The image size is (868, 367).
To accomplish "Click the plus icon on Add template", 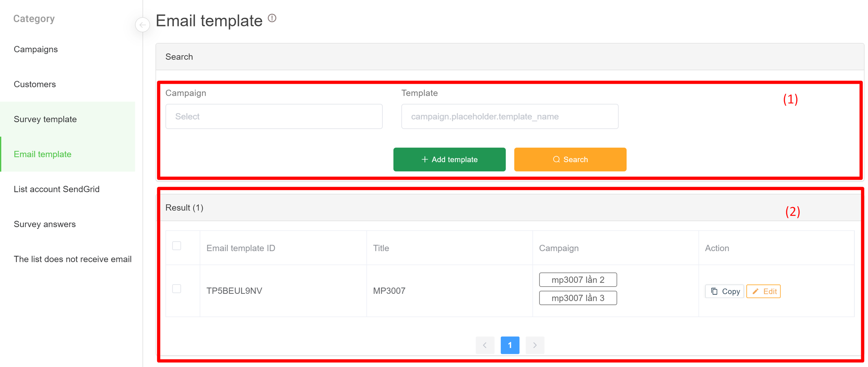I will 425,160.
